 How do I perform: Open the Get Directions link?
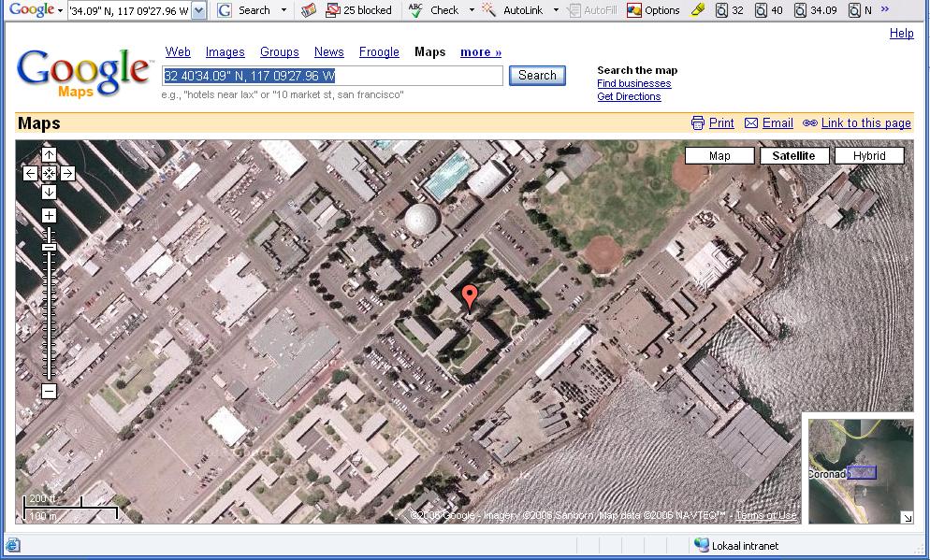tap(629, 96)
